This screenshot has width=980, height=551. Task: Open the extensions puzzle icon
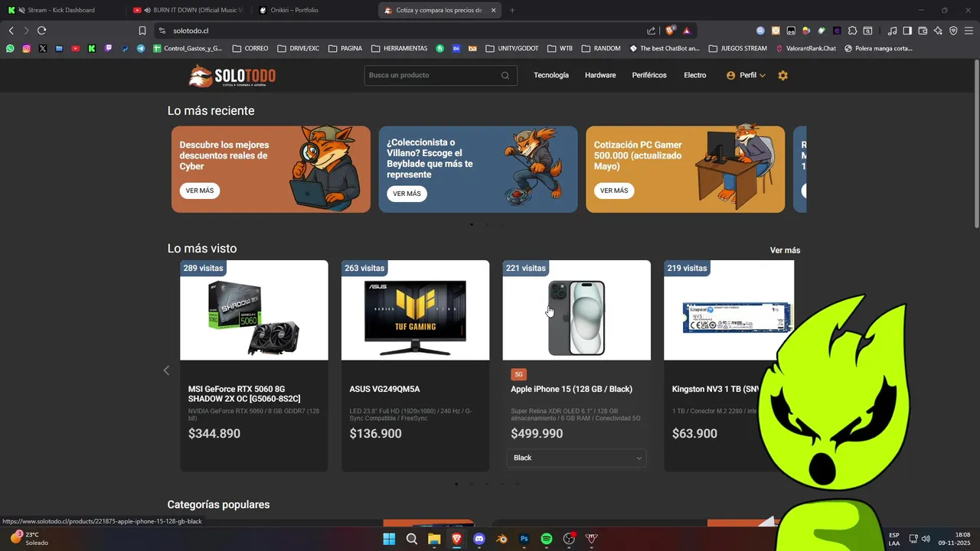coord(852,31)
